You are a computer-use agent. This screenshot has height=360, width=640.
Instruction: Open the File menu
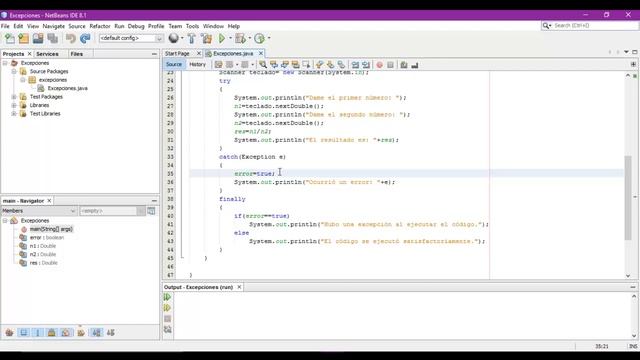[5, 26]
